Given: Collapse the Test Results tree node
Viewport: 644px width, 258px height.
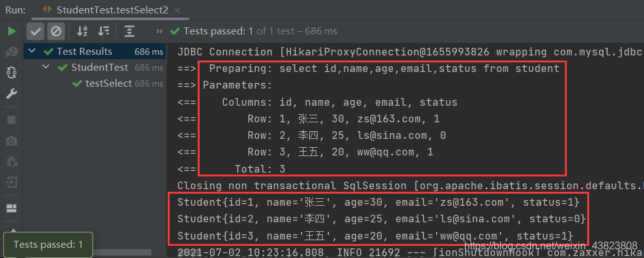Looking at the screenshot, I should (x=32, y=51).
